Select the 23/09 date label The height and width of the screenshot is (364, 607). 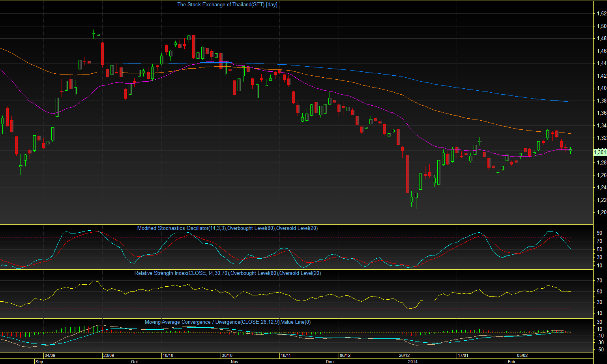click(109, 355)
